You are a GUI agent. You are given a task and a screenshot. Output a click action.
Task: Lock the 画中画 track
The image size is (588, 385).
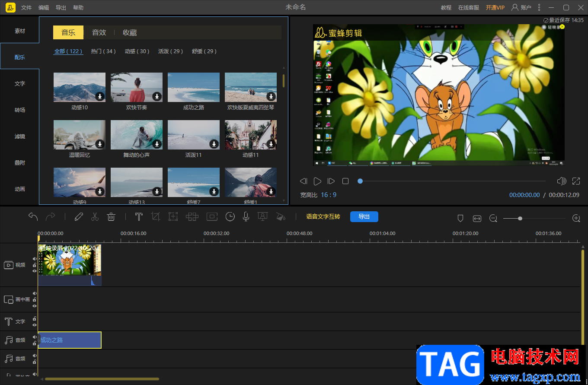click(x=35, y=299)
